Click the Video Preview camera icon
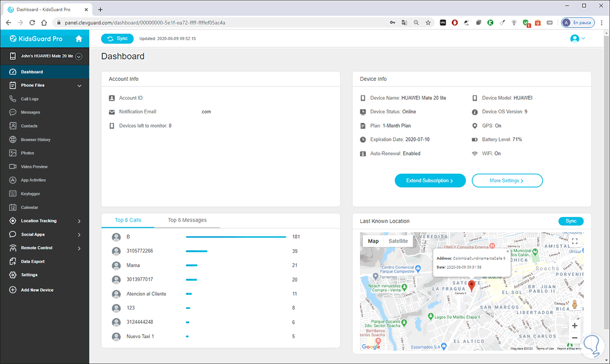The height and width of the screenshot is (364, 610). (13, 167)
